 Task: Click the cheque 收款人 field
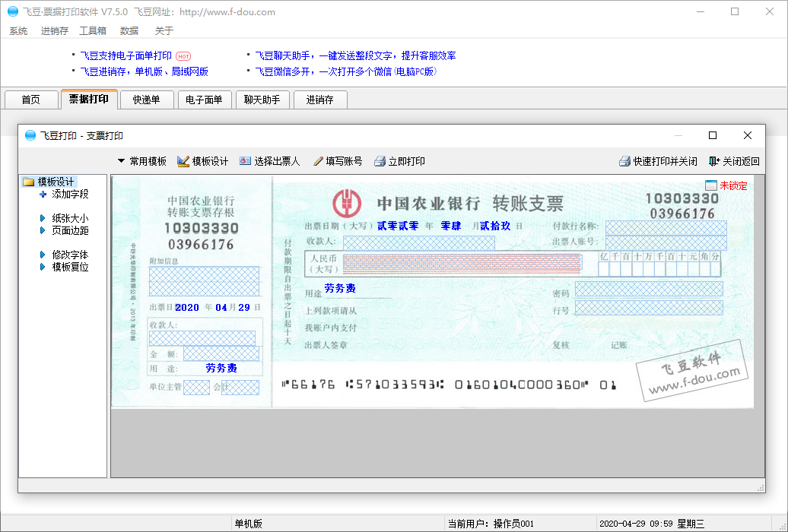(x=418, y=243)
